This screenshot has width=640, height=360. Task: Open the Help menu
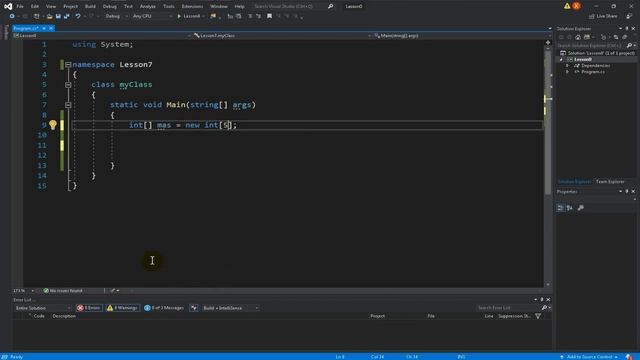pyautogui.click(x=240, y=6)
